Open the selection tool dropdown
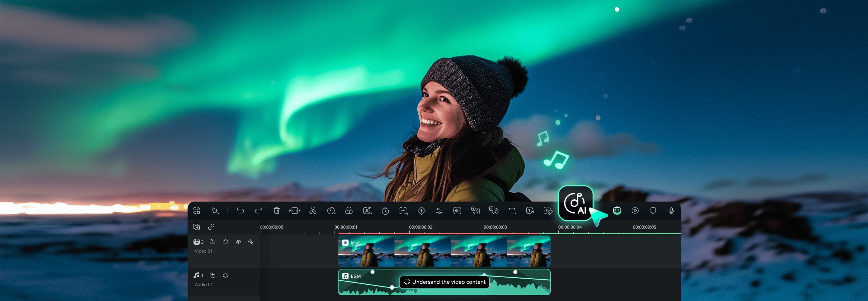Viewport: 868px width, 301px height. (x=215, y=211)
